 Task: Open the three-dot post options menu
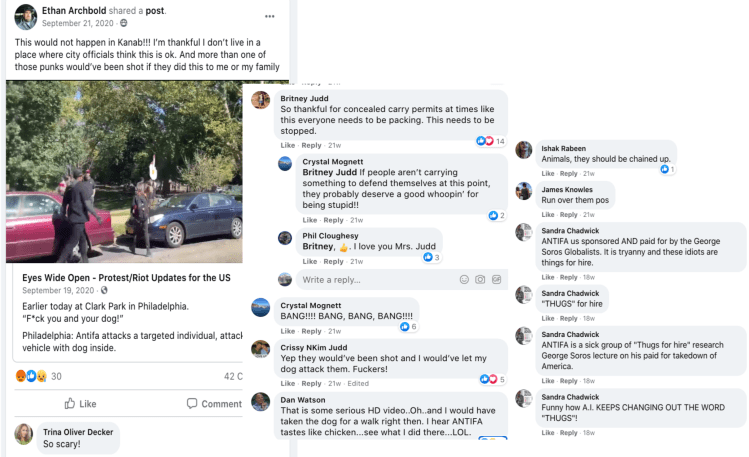pos(269,17)
